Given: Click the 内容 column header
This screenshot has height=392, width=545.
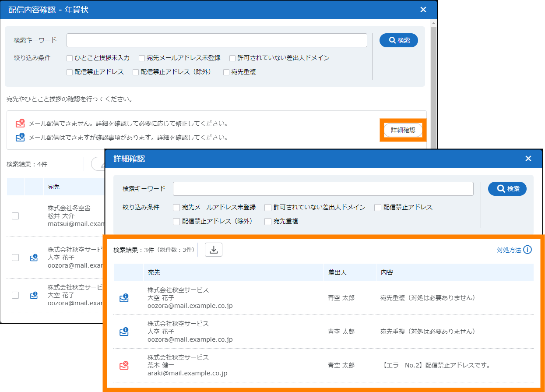Looking at the screenshot, I should 387,272.
